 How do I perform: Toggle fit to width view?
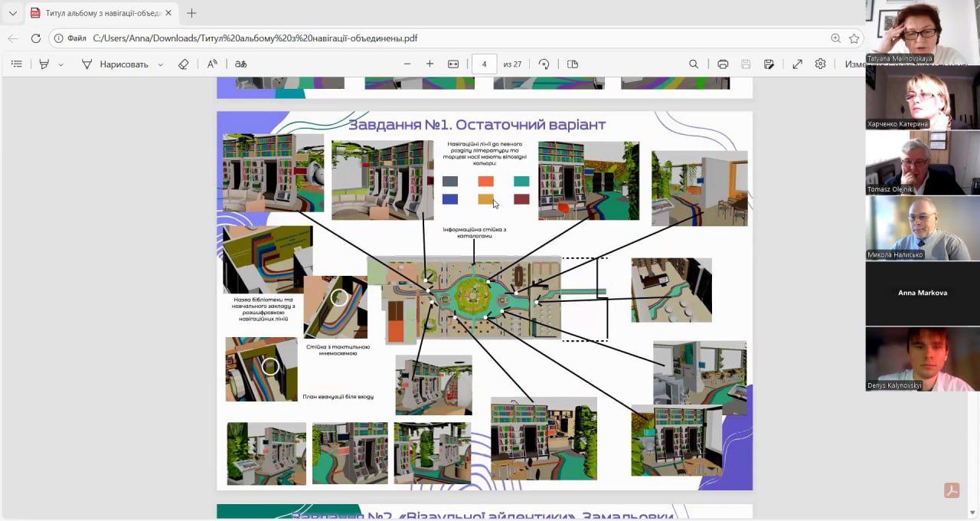pyautogui.click(x=453, y=64)
